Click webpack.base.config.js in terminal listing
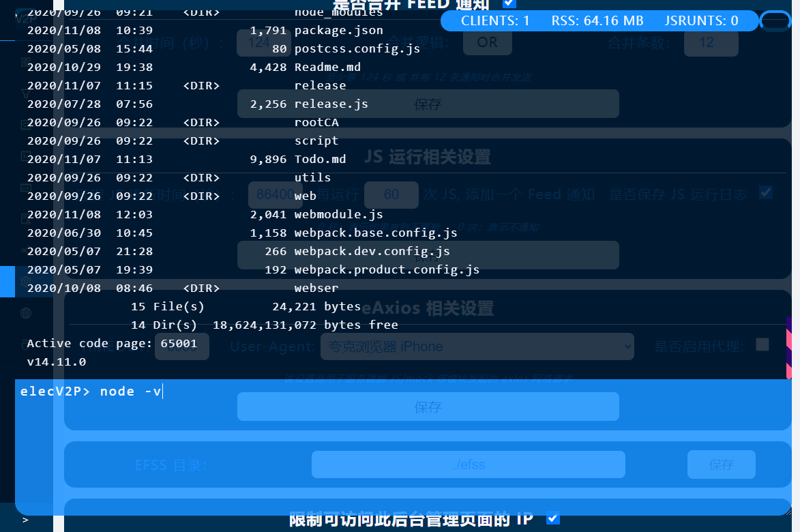The image size is (800, 532). point(376,233)
